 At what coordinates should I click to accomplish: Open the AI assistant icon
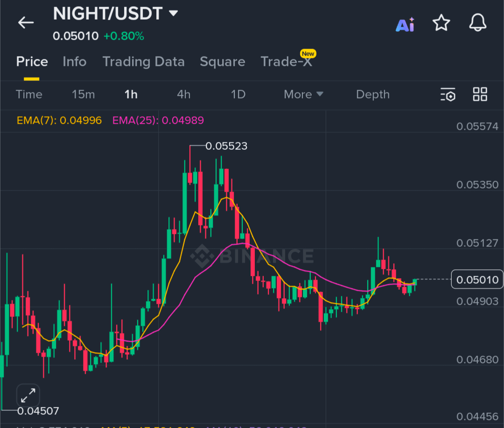coord(405,24)
